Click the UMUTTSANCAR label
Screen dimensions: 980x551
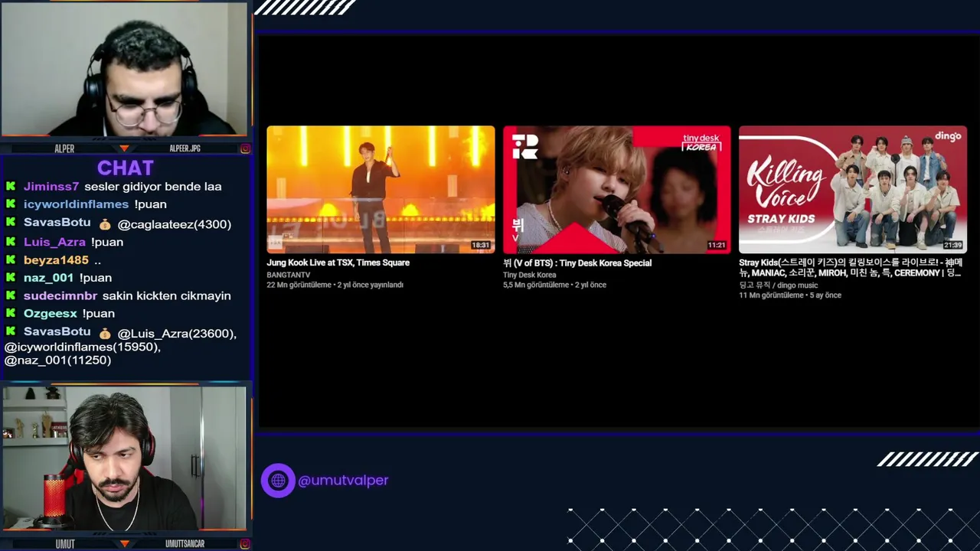click(x=185, y=544)
